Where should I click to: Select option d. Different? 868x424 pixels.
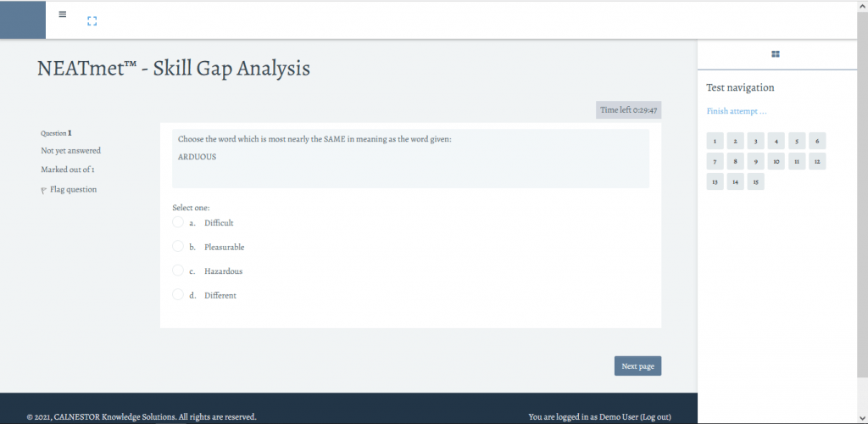click(178, 295)
